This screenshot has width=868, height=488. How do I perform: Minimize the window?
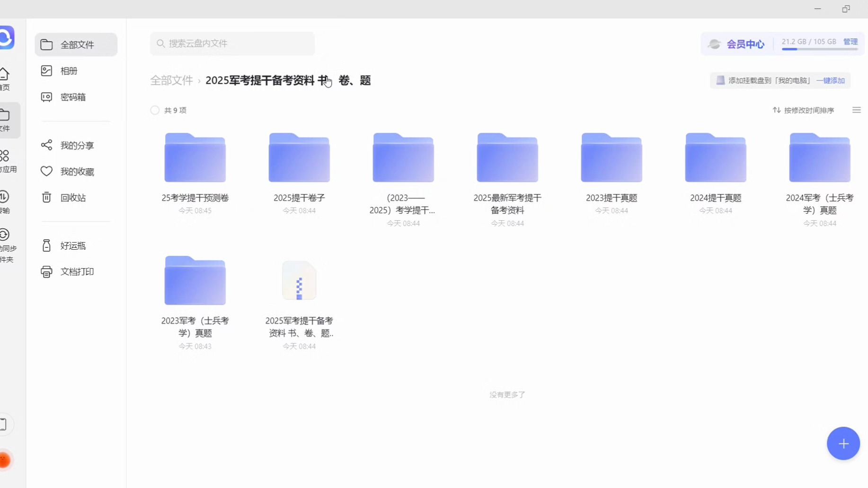coord(817,9)
